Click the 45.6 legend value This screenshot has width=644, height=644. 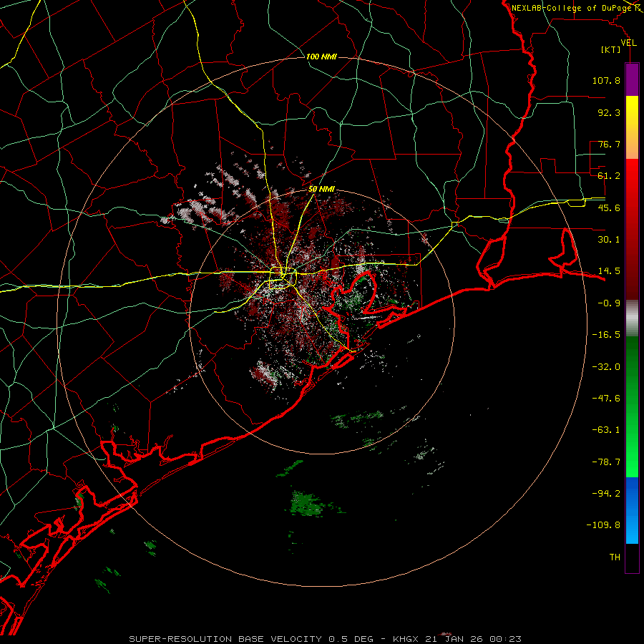(x=609, y=208)
